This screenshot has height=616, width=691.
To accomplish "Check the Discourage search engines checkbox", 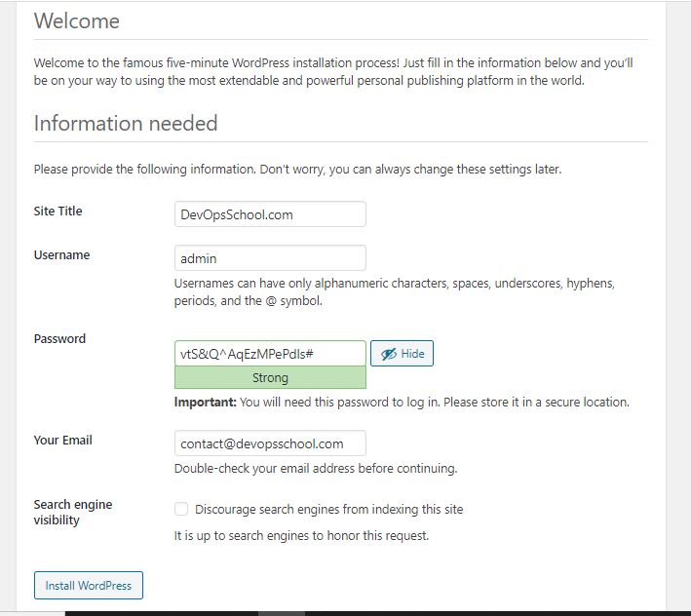I will (181, 509).
